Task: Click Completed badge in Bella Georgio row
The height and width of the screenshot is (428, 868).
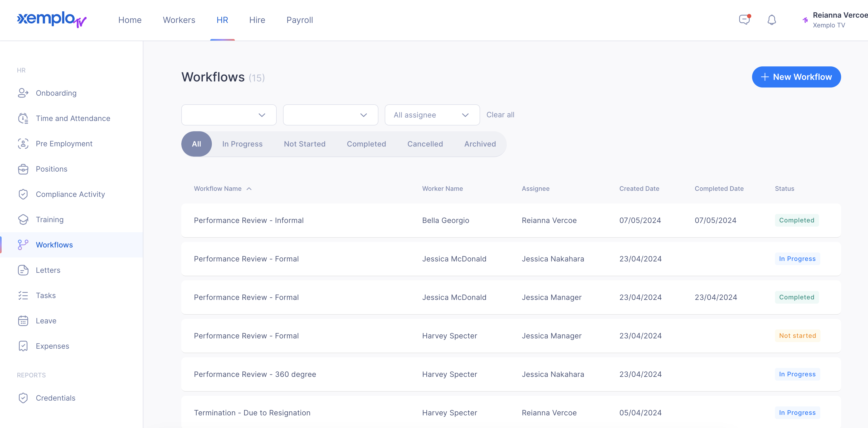Action: [x=797, y=220]
